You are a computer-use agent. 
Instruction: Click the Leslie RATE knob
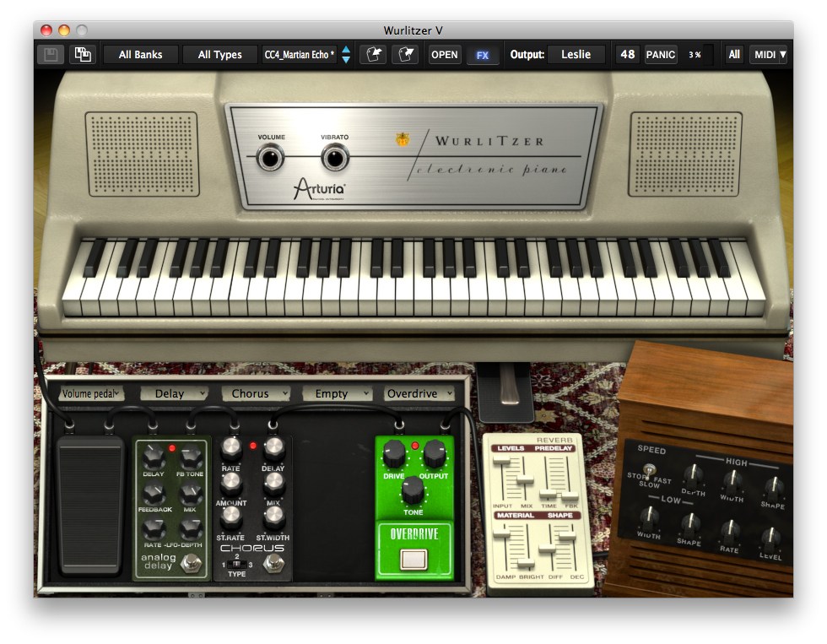click(730, 532)
